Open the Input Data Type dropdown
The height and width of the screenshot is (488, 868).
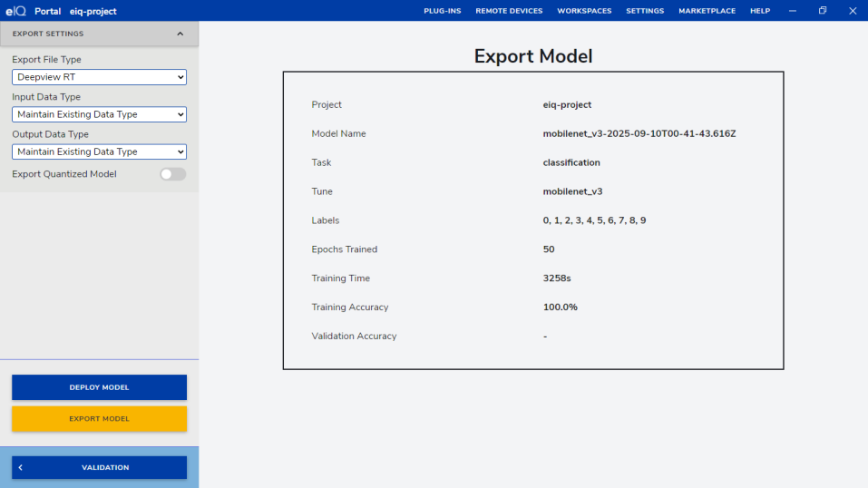[x=99, y=114]
